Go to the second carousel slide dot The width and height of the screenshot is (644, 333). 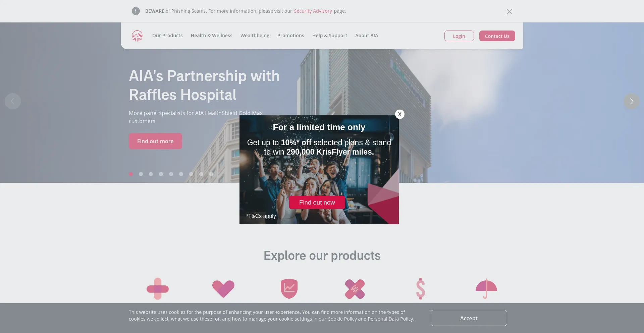click(141, 174)
